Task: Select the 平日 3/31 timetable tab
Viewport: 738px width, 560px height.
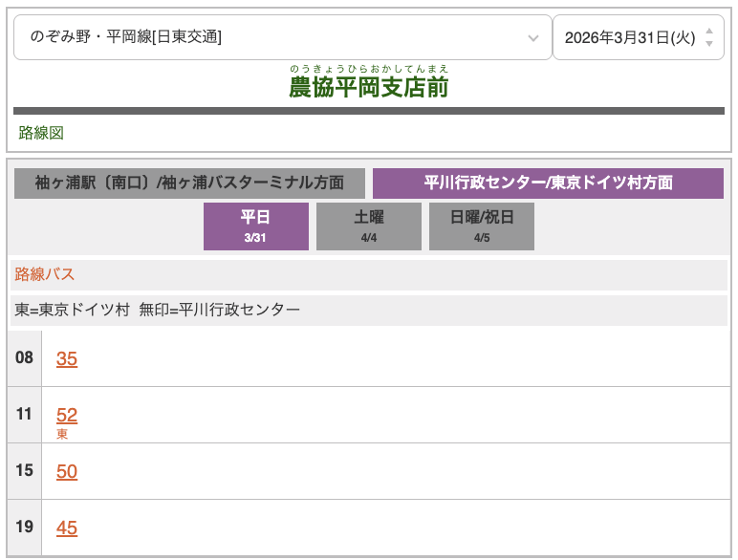Action: coord(255,226)
